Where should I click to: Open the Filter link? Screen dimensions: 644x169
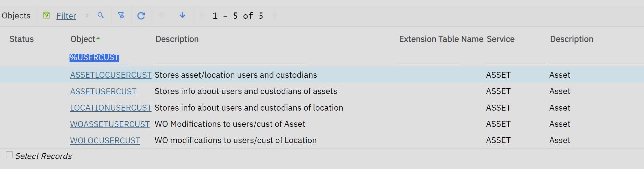click(x=66, y=16)
